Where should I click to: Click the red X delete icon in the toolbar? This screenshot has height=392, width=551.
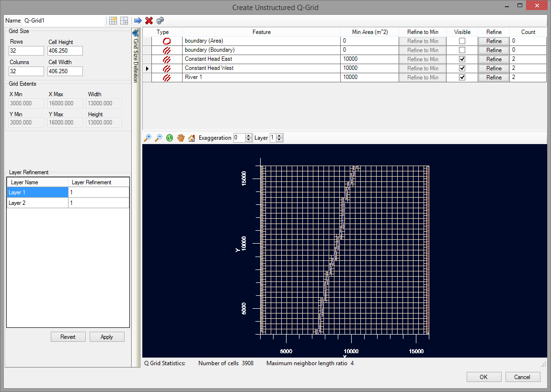[x=148, y=21]
